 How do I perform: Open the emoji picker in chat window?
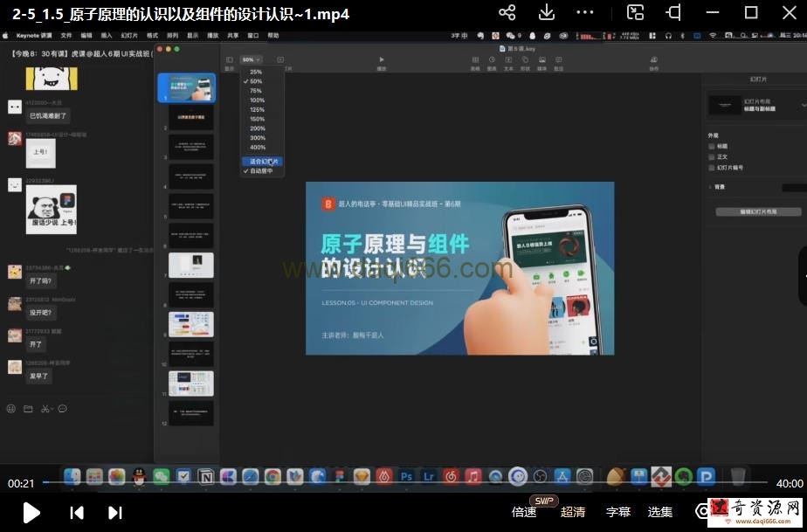click(x=10, y=409)
